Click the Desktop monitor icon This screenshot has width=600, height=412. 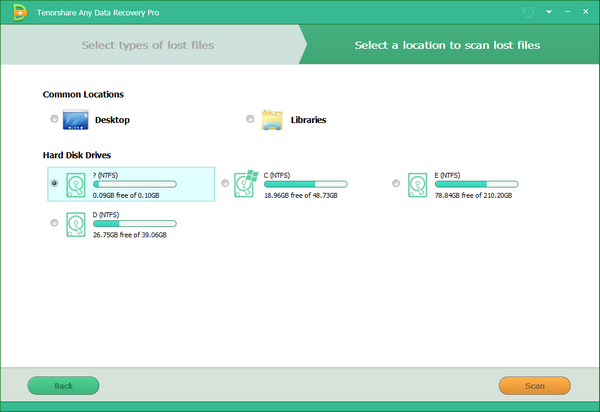tap(76, 120)
